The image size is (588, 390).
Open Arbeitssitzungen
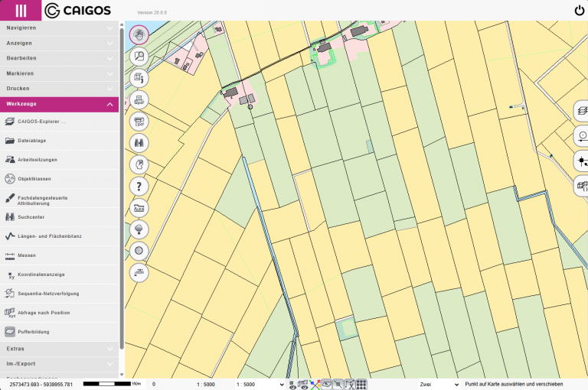pyautogui.click(x=59, y=160)
